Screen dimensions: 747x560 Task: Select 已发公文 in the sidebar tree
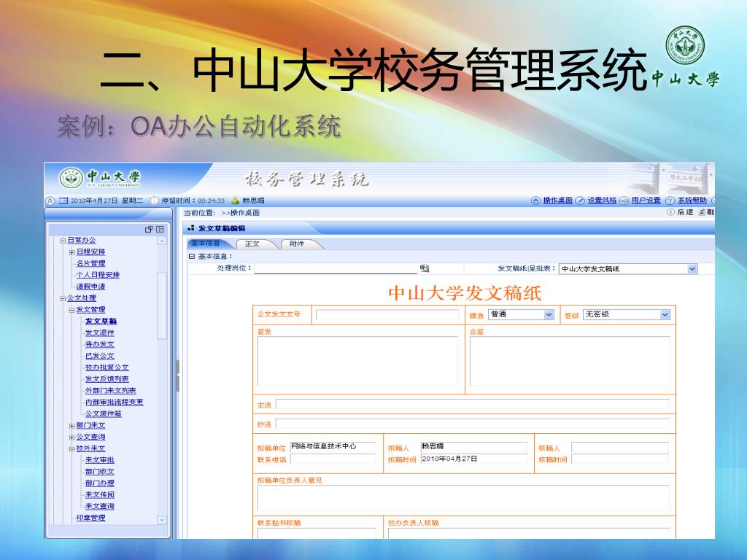click(x=99, y=356)
